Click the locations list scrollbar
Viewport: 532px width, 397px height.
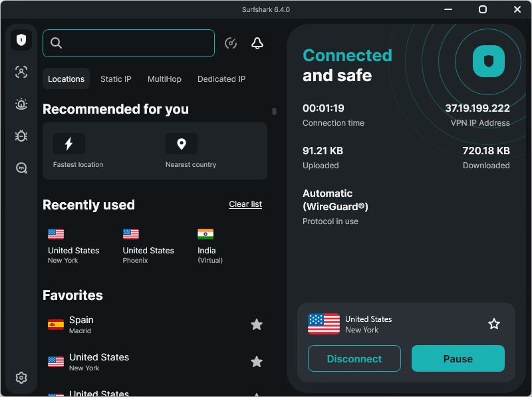[x=274, y=112]
